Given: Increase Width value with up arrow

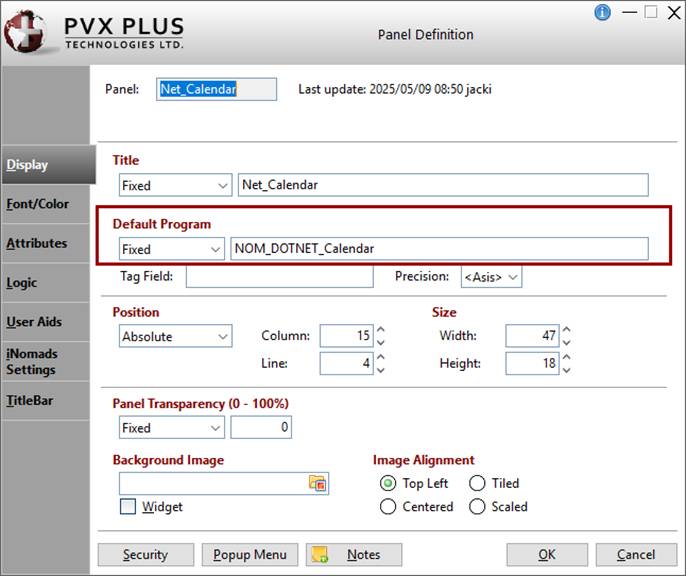Looking at the screenshot, I should pos(566,331).
